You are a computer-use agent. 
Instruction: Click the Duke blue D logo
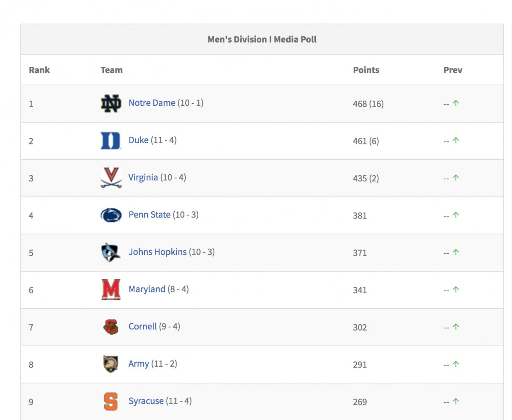(111, 141)
